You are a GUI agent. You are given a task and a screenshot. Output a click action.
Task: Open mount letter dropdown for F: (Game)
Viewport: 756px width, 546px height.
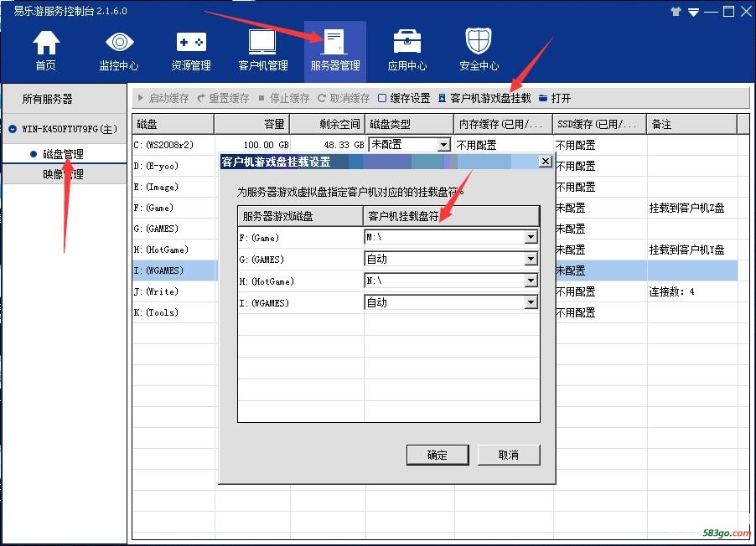tap(531, 237)
